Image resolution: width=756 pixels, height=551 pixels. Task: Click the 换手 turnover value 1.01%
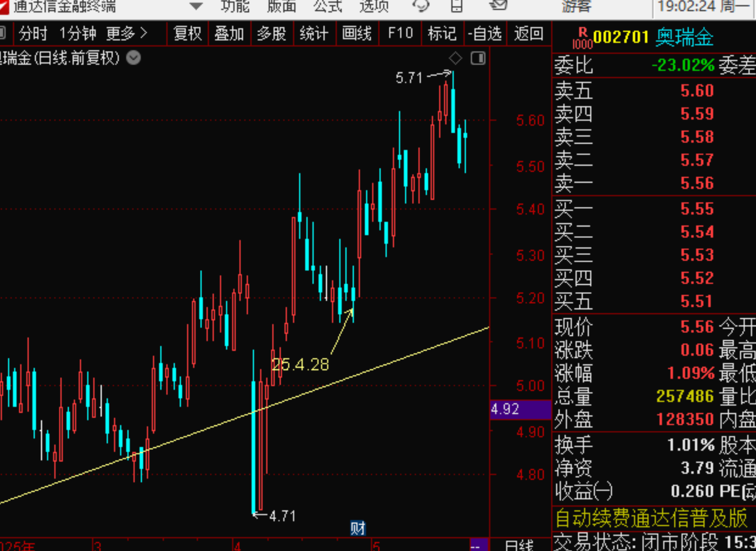691,445
